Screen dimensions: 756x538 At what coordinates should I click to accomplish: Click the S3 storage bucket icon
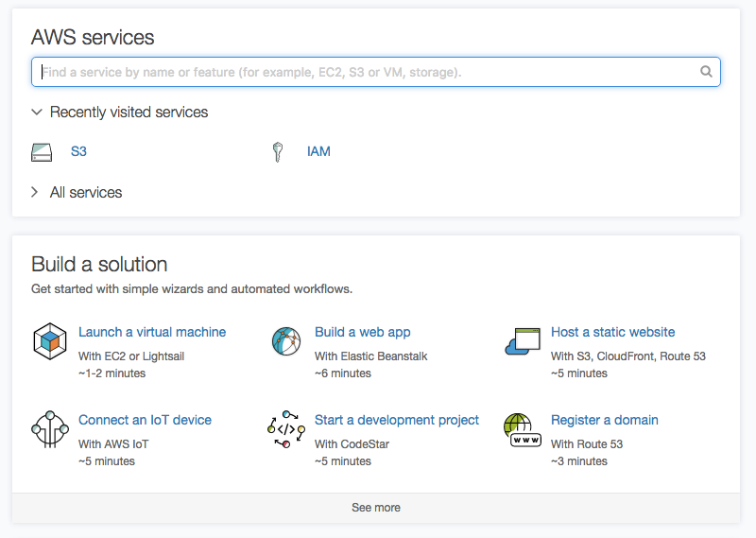tap(42, 152)
